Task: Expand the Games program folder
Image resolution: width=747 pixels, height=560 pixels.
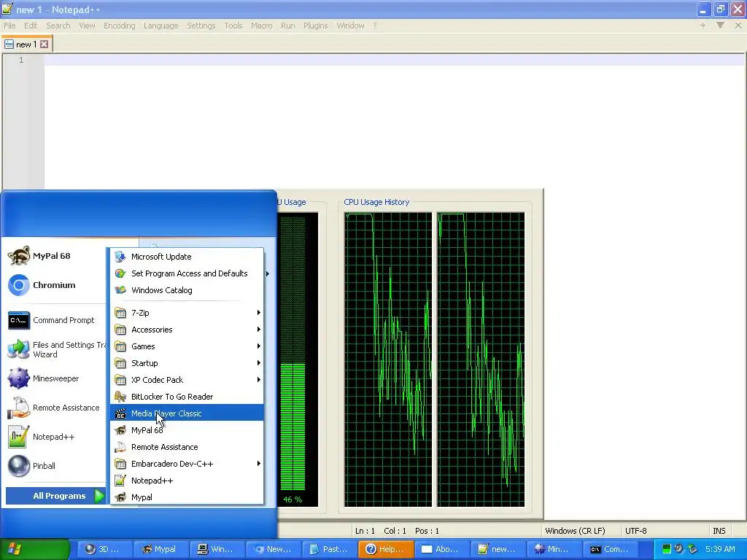Action: (x=187, y=346)
